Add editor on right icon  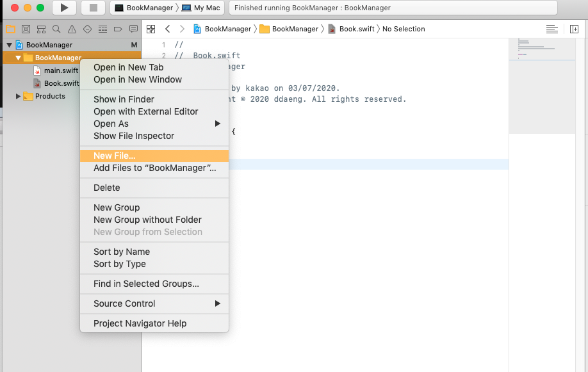pos(574,29)
